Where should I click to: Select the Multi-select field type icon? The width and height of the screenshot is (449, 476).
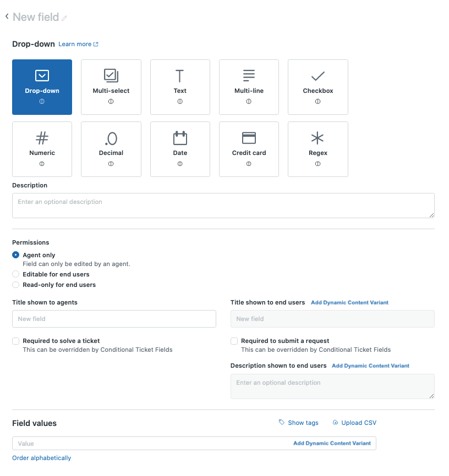coord(111,76)
